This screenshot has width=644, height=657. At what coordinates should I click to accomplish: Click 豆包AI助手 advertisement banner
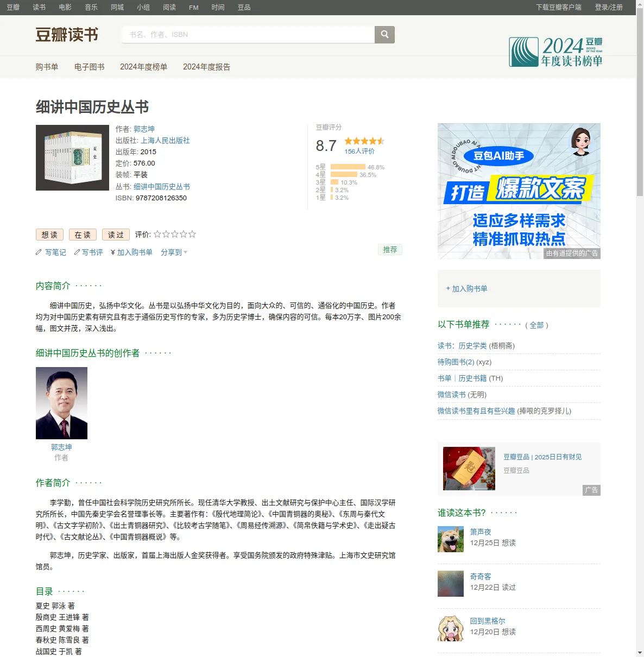pyautogui.click(x=519, y=191)
